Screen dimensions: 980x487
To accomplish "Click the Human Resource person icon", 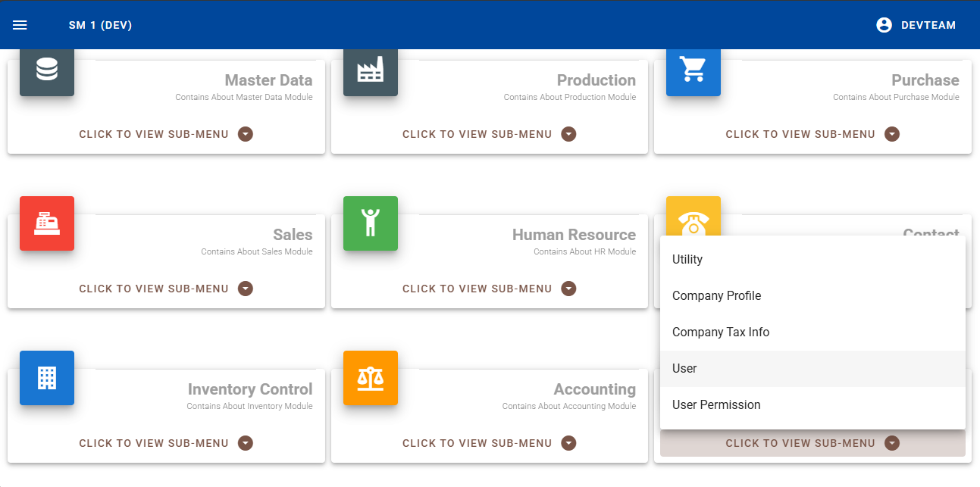I will point(371,223).
